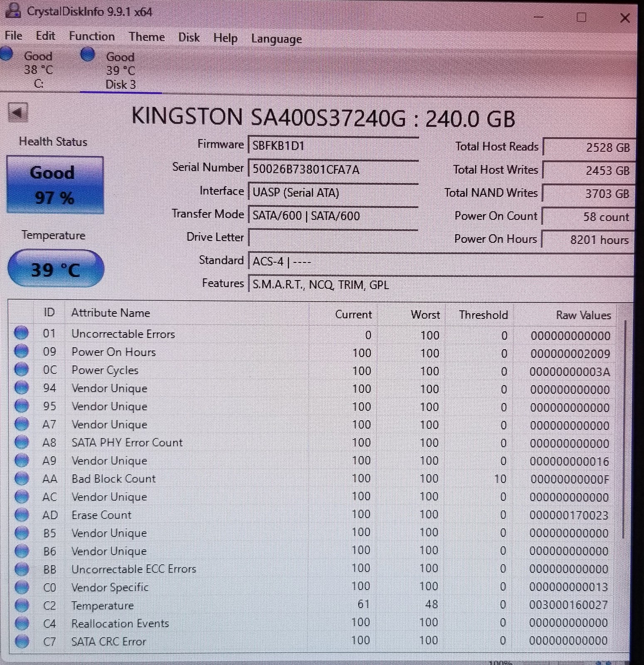Screen dimensions: 644x665
Task: Open the Disk menu
Action: [x=189, y=38]
